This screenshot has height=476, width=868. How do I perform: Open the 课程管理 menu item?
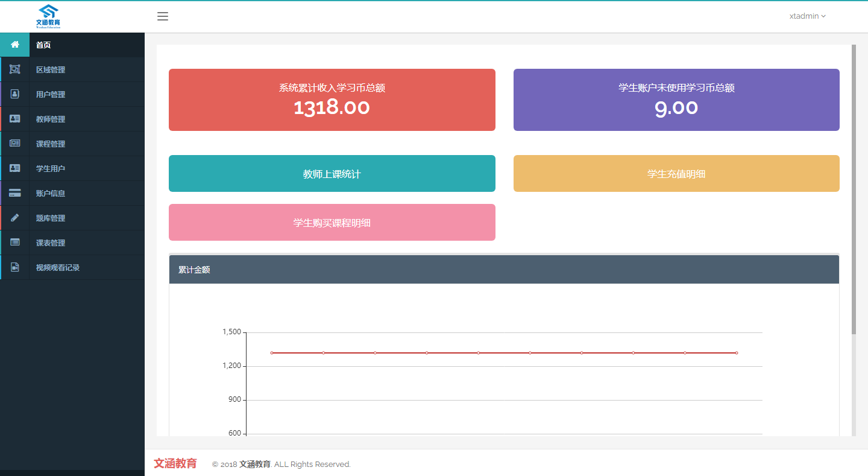pyautogui.click(x=72, y=144)
